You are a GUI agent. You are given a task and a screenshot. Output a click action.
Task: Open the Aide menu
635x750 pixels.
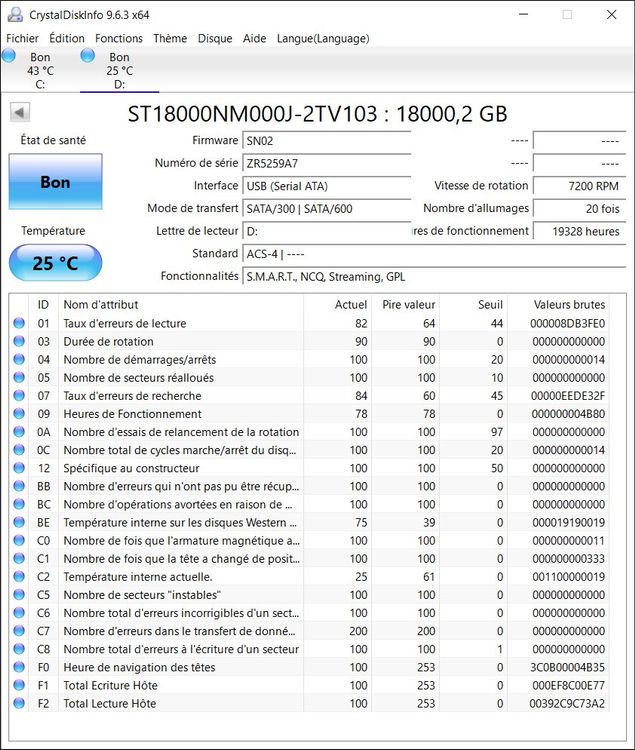point(254,38)
